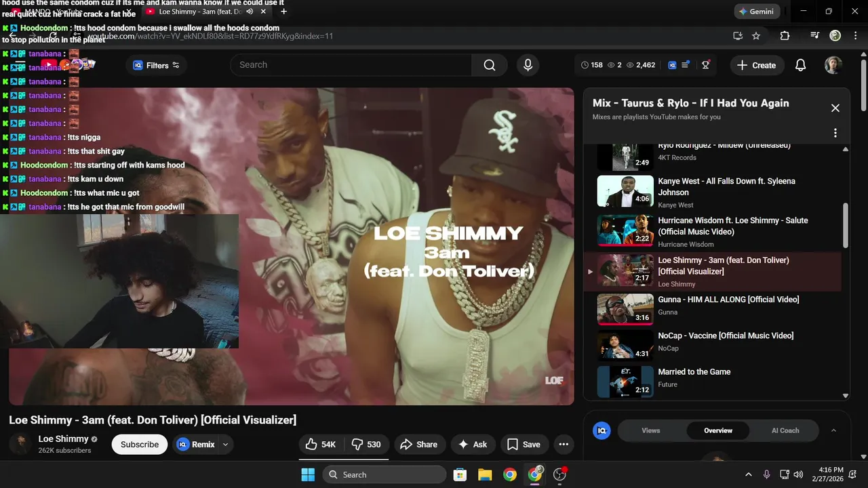Click the Share button

pyautogui.click(x=419, y=445)
